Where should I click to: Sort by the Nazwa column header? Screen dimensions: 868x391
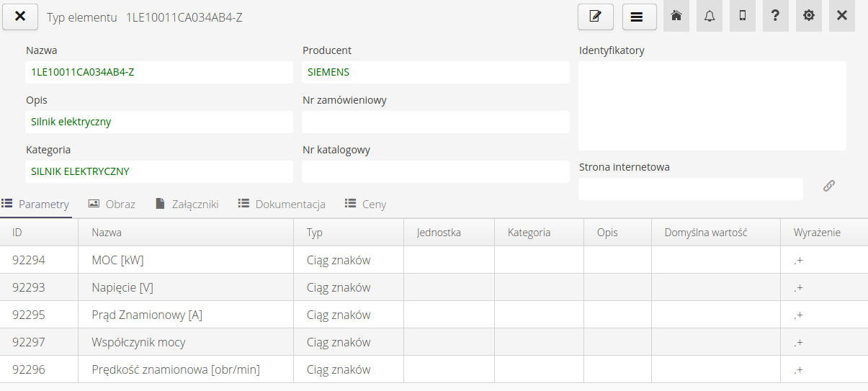107,233
